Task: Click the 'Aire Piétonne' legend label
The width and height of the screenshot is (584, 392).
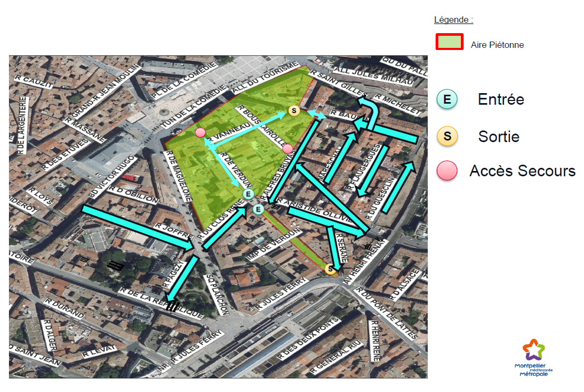Action: [x=497, y=45]
